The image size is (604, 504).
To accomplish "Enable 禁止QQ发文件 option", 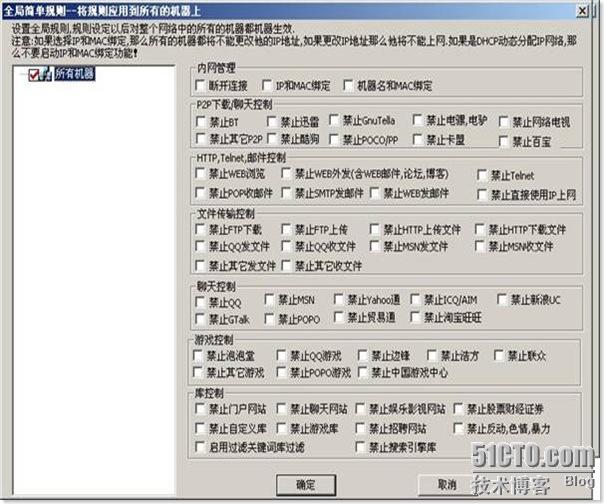I will (x=200, y=246).
